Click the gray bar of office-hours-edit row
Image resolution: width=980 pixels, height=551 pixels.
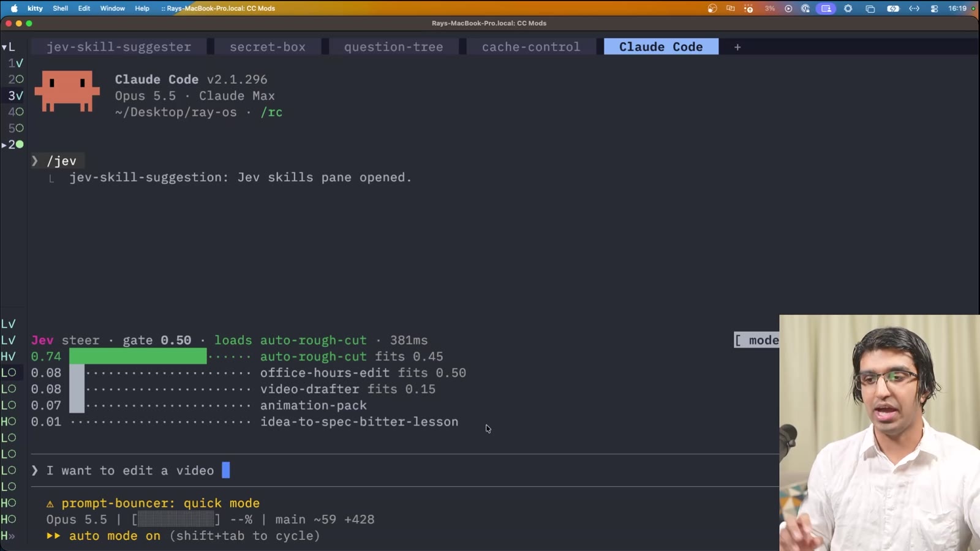(x=77, y=373)
